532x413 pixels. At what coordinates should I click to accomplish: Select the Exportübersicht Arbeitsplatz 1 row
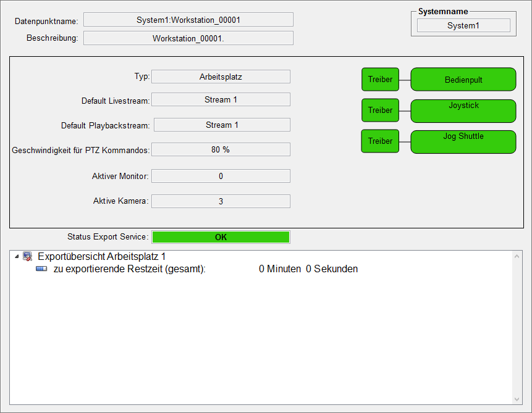(261, 256)
